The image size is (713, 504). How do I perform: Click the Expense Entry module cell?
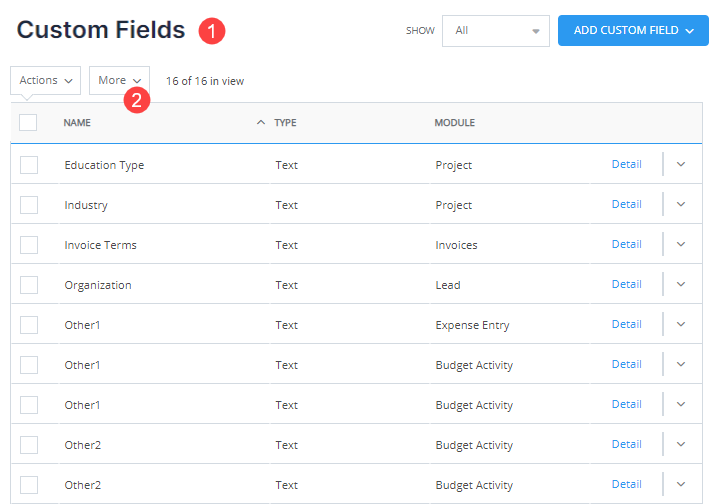472,325
